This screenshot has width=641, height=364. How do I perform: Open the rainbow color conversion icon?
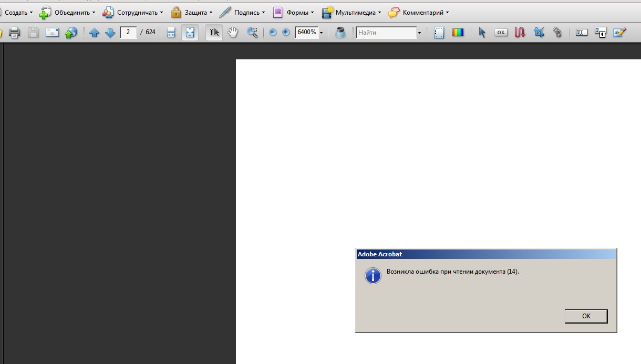[x=458, y=33]
